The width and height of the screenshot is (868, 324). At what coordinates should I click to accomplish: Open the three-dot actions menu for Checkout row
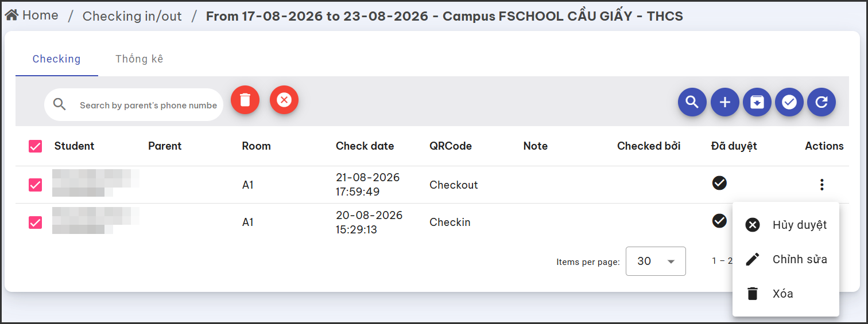[822, 185]
